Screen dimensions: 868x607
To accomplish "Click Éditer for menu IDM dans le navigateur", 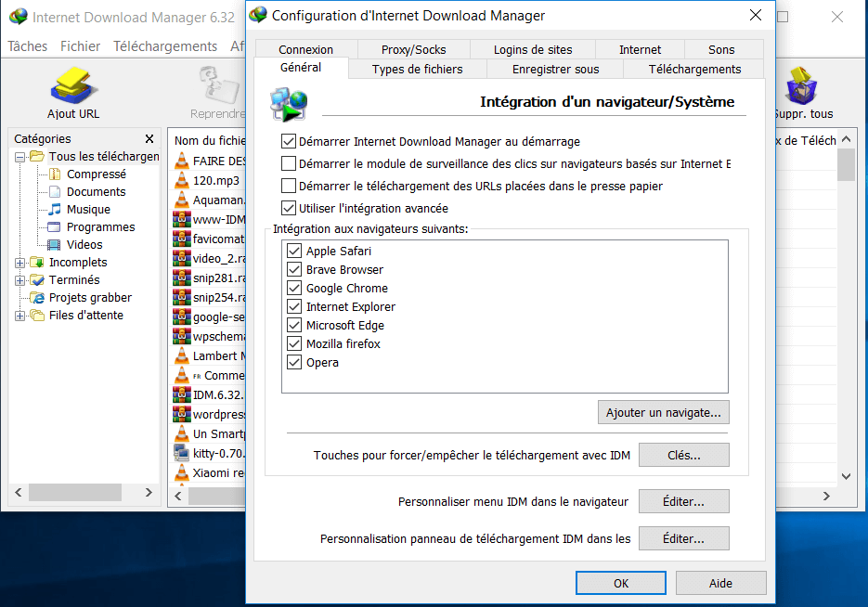I will [x=683, y=501].
